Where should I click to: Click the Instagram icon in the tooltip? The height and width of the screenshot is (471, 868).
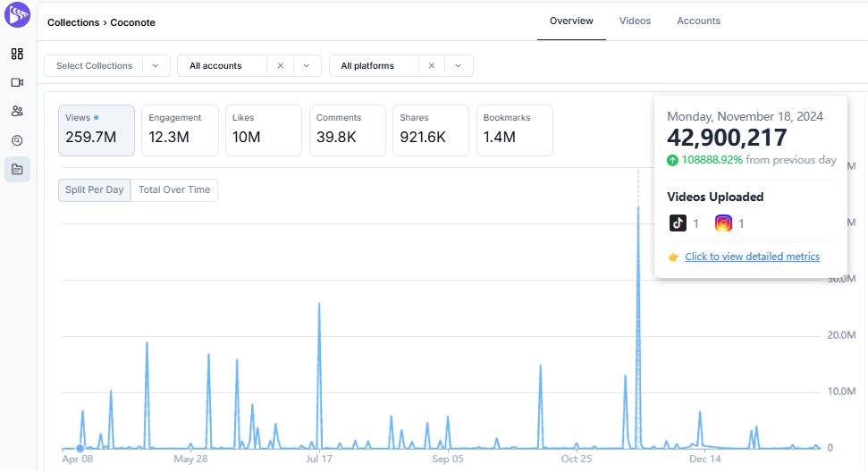coord(723,223)
